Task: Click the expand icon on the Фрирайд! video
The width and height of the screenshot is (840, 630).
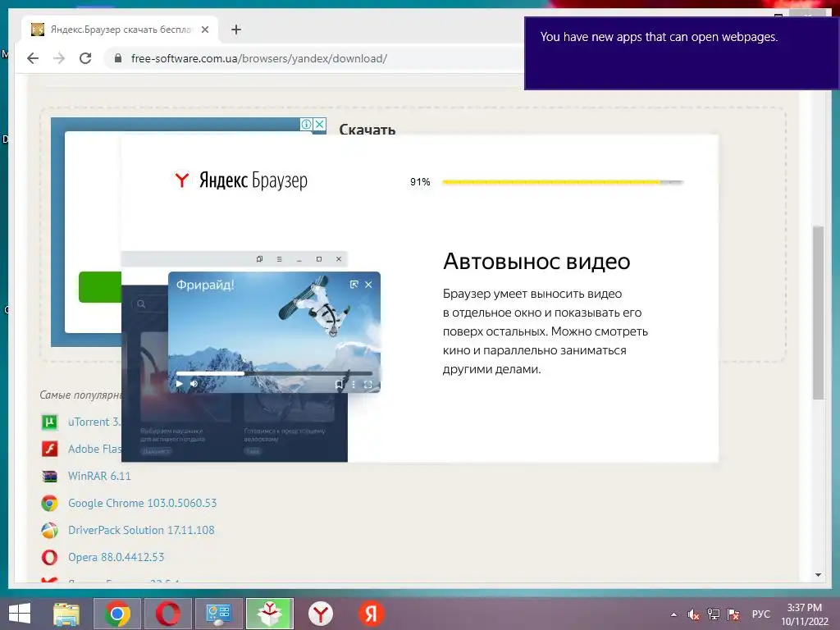Action: pos(354,285)
